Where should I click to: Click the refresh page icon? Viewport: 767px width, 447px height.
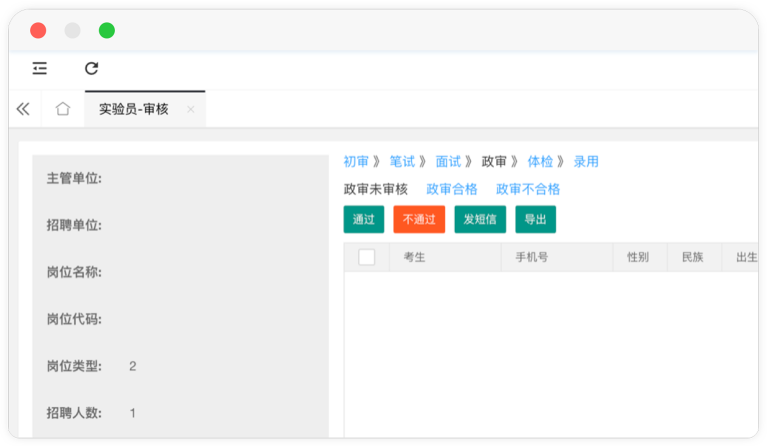coord(92,68)
